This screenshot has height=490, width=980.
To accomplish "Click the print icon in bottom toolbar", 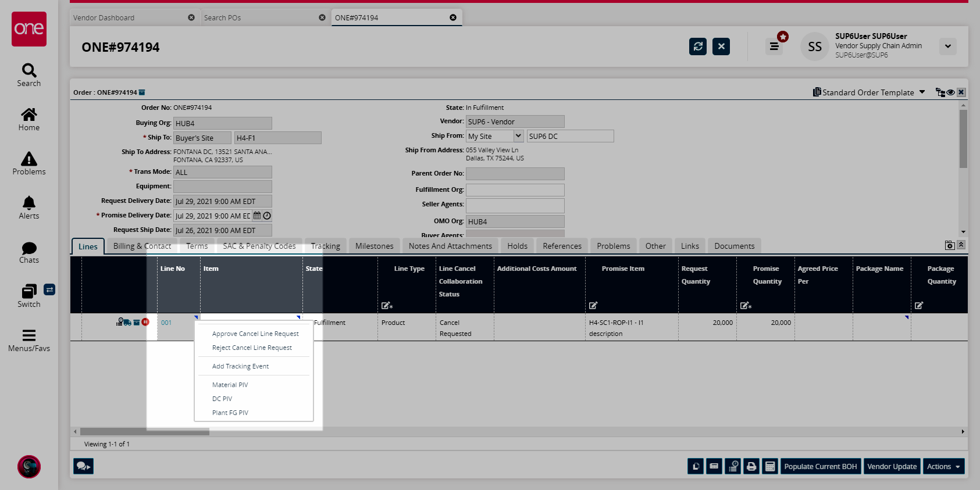I will [x=751, y=466].
